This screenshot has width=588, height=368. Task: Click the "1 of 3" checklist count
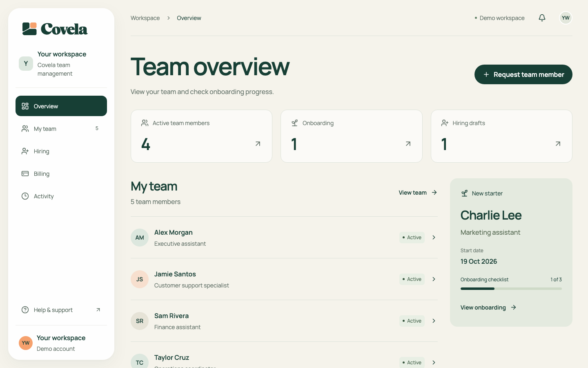(x=556, y=280)
